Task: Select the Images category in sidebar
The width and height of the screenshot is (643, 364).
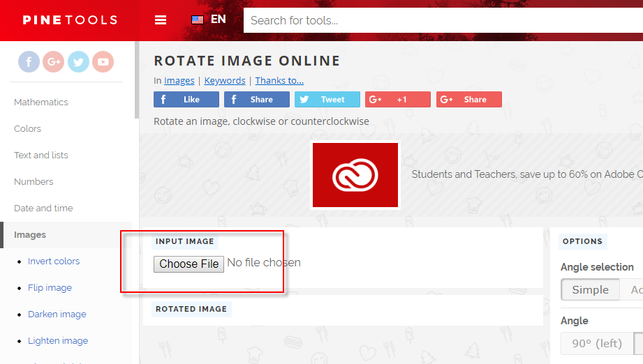Action: (67, 235)
